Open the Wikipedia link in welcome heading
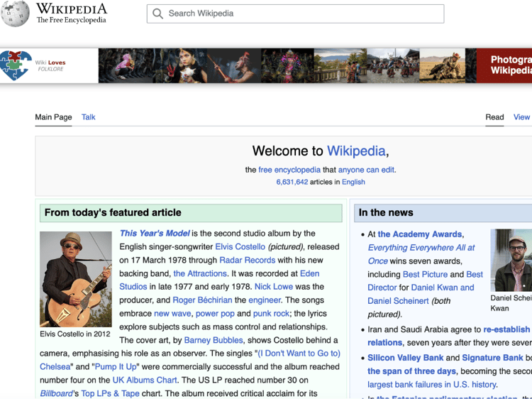 pos(356,151)
